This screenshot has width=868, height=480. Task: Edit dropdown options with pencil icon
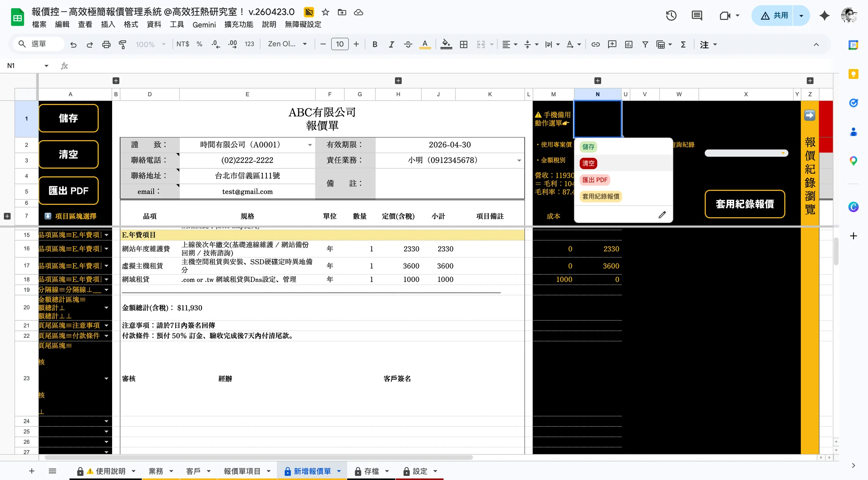pyautogui.click(x=662, y=215)
